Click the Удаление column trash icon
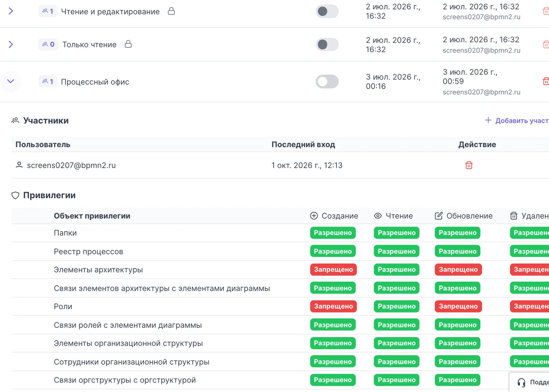 tap(514, 216)
